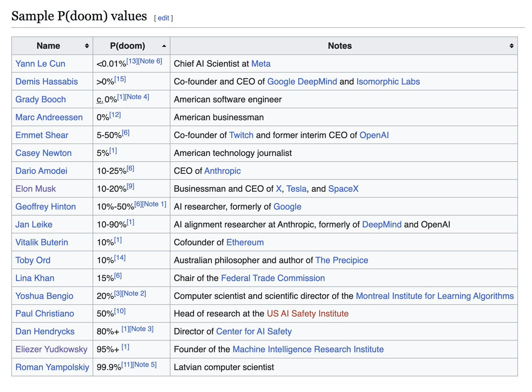The image size is (532, 392).
Task: Follow the Center for AI Safety link
Action: (254, 331)
